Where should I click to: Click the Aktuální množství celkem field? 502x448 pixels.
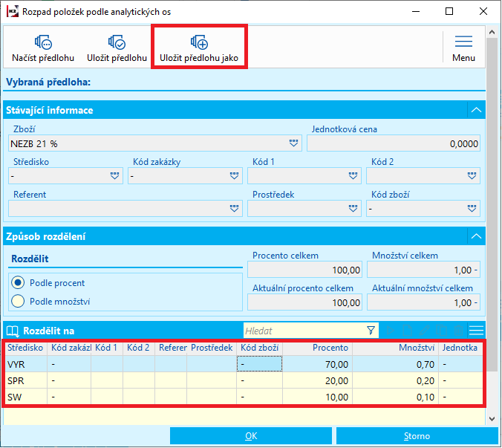[423, 302]
